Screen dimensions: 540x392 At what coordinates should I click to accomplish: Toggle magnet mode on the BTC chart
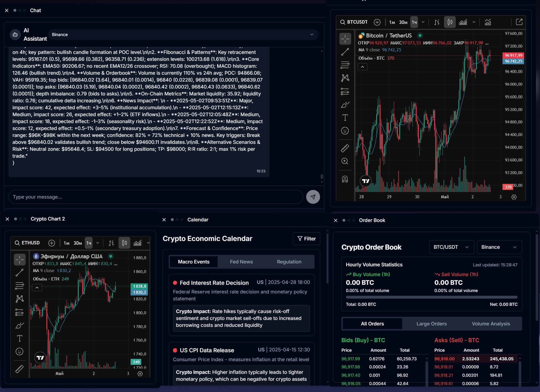(x=345, y=179)
